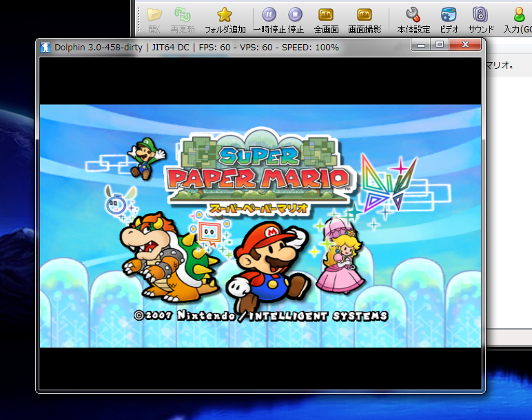Open the ビデオ graphics settings icon

(449, 15)
